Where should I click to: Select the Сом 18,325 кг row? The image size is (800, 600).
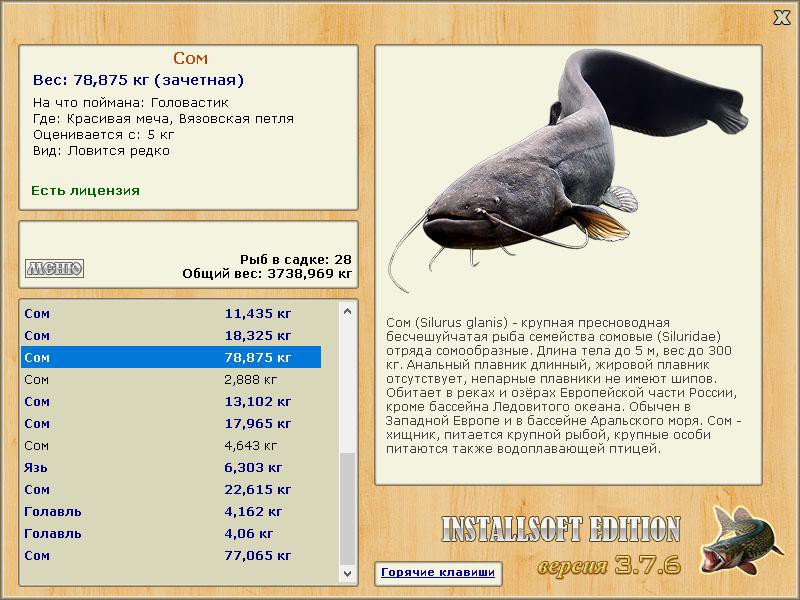pos(171,335)
